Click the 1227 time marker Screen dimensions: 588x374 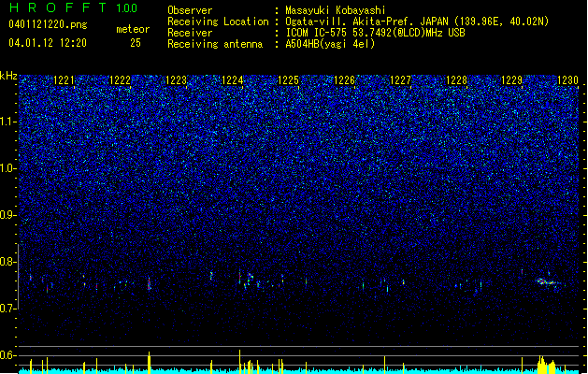tap(400, 80)
